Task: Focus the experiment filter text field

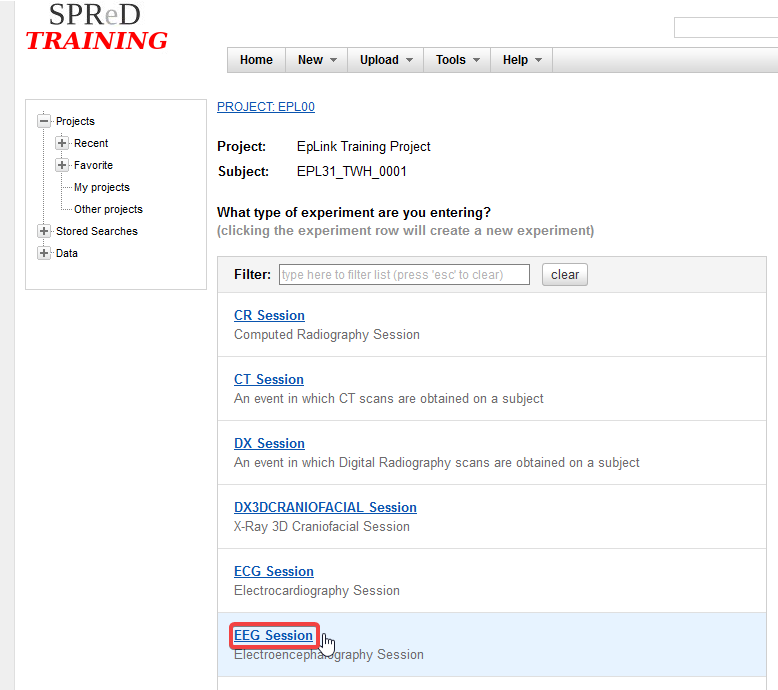Action: pos(404,274)
